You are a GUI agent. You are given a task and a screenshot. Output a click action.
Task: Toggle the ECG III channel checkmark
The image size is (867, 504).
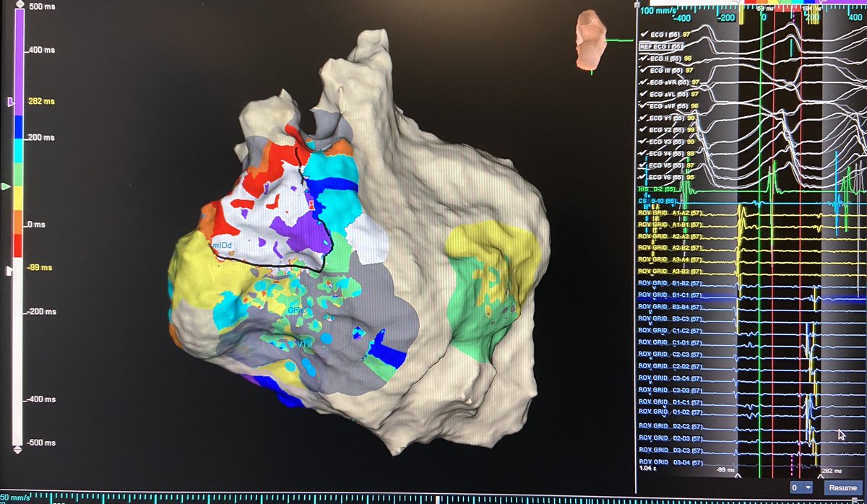click(644, 70)
